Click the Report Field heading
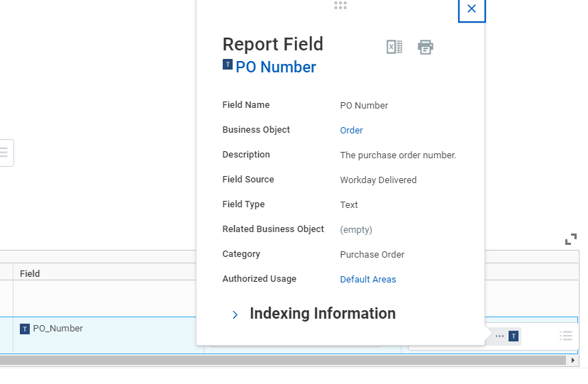This screenshot has height=384, width=588. 272,44
